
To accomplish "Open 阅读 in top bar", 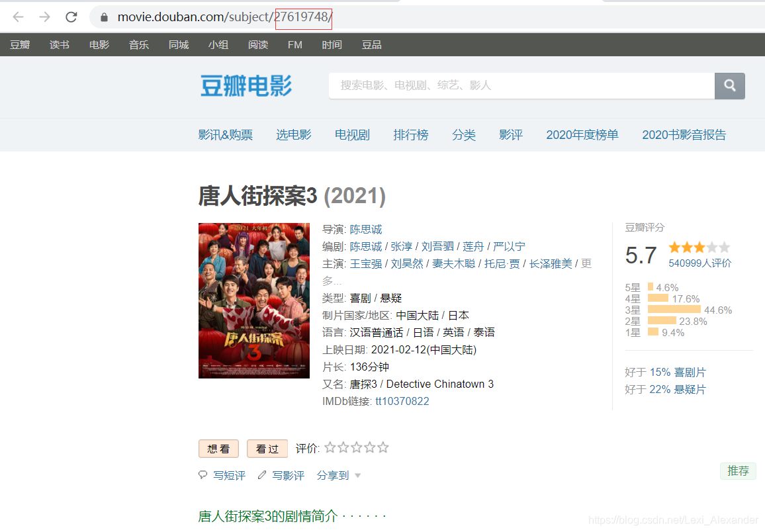I will (258, 45).
